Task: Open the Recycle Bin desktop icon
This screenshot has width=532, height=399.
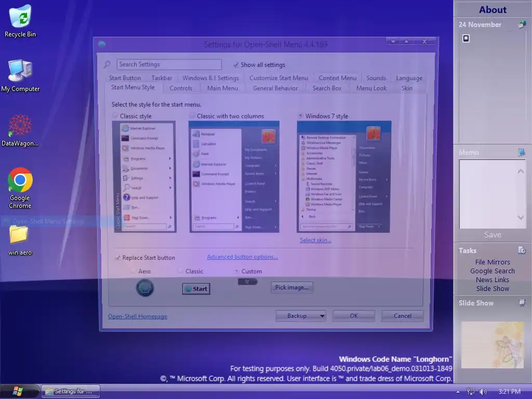Action: [20, 20]
